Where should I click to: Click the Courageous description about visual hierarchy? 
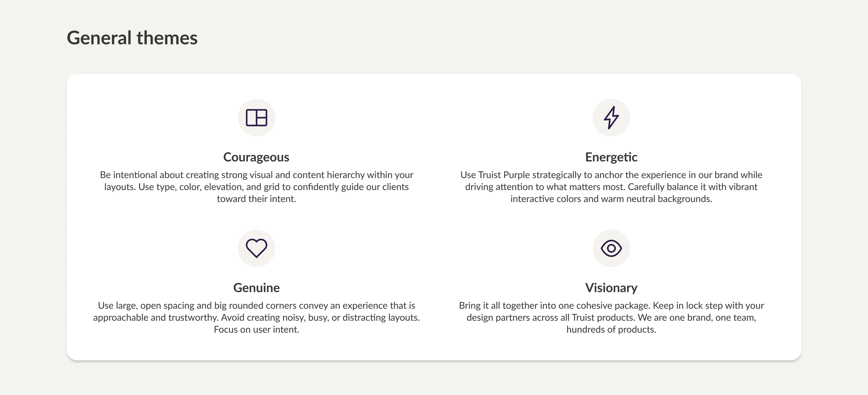tap(256, 187)
